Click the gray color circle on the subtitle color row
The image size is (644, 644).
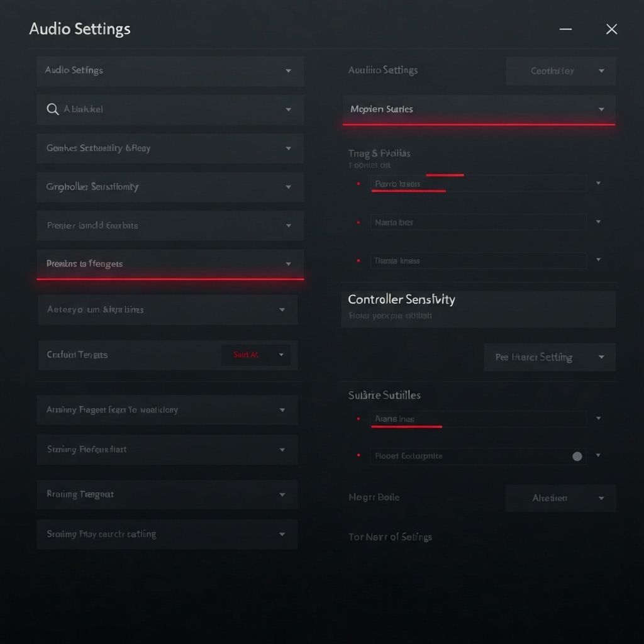click(x=576, y=456)
